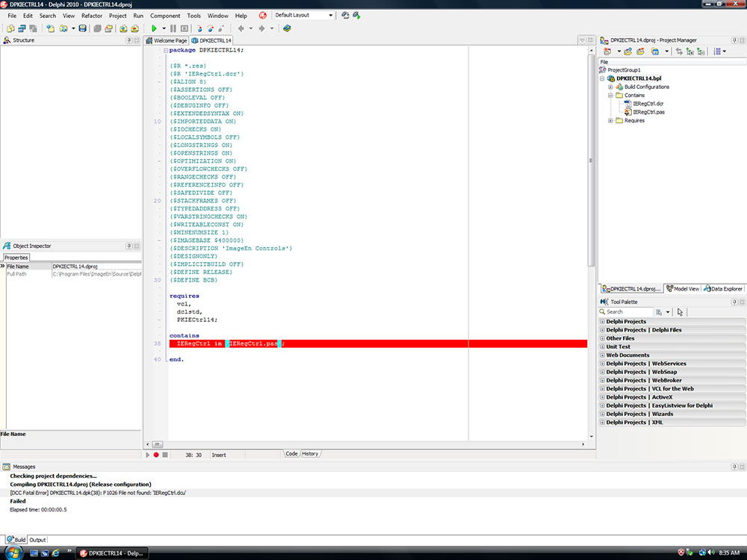Pin the Messages panel
This screenshot has height=560, width=747.
click(734, 467)
